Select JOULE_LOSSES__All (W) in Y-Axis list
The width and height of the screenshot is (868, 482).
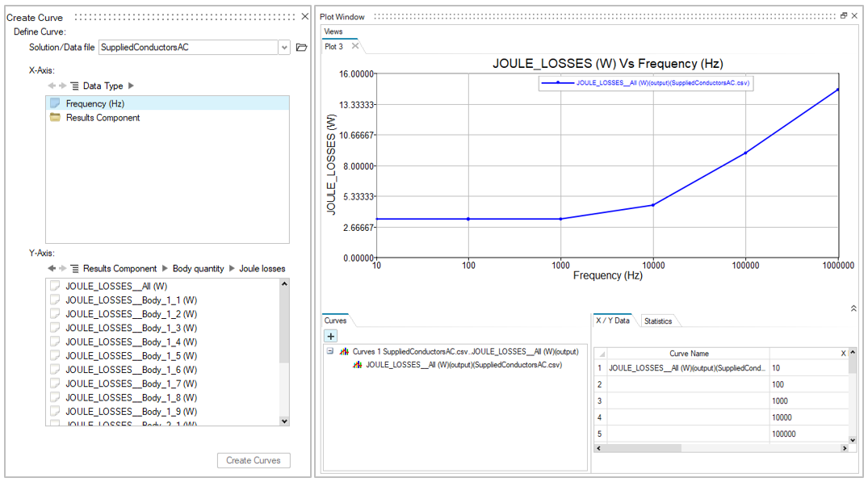pos(116,286)
